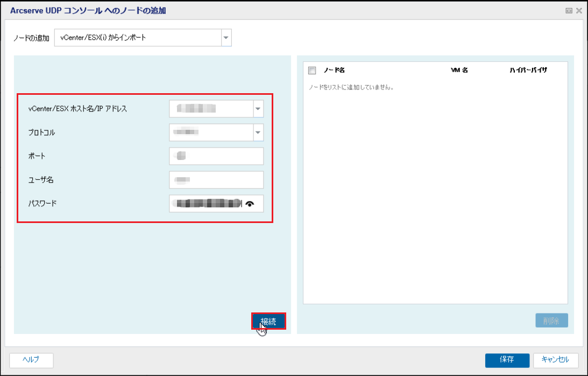Focus the ユーザ名 input field
The image size is (588, 376).
click(x=216, y=180)
